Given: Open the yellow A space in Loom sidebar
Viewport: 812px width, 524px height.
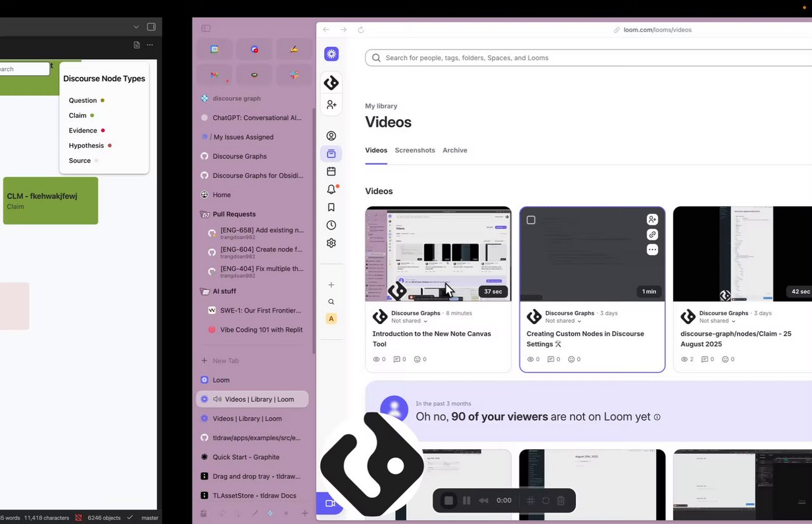Looking at the screenshot, I should click(x=331, y=319).
